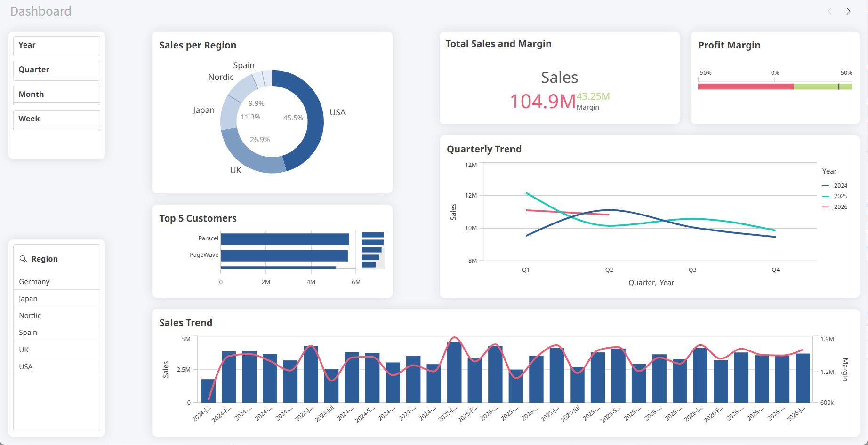Click the Region search magnifier icon

pos(23,259)
